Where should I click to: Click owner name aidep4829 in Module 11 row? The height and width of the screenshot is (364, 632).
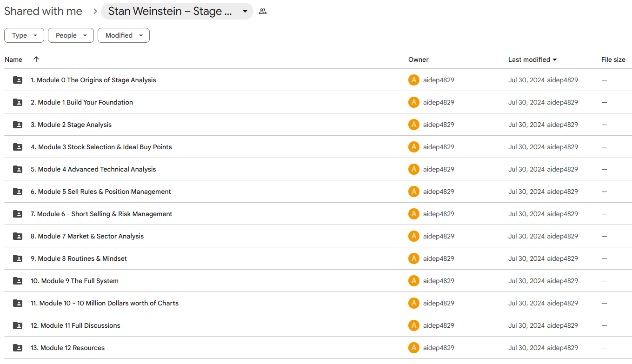[439, 325]
